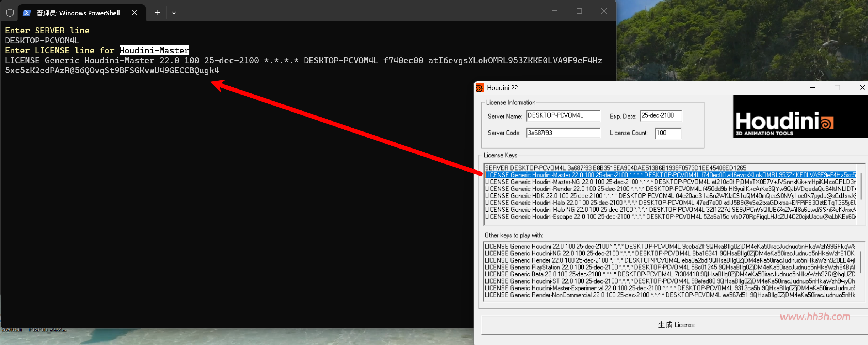The height and width of the screenshot is (345, 868).
Task: Click the PowerShell icon on the terminal tab
Action: [27, 13]
